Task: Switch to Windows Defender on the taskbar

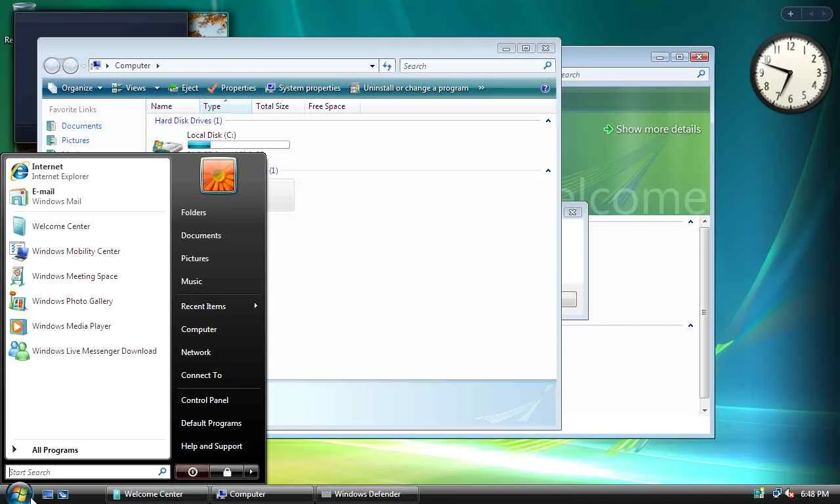Action: pos(367,494)
